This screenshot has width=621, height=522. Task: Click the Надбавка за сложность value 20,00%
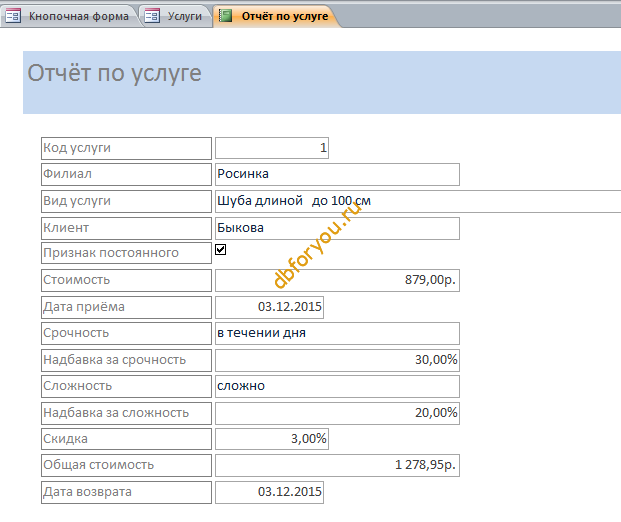(x=337, y=413)
